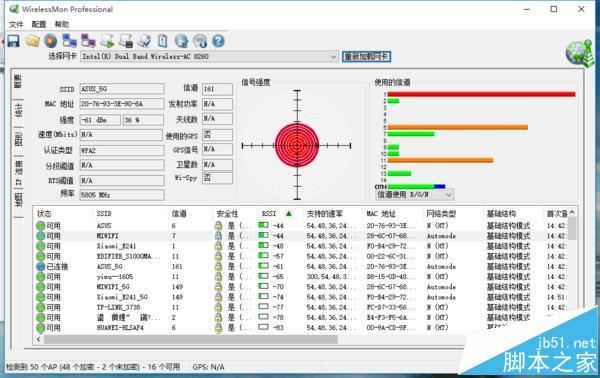Click the printer-like toolbar icon
This screenshot has width=600, height=378.
coord(126,41)
